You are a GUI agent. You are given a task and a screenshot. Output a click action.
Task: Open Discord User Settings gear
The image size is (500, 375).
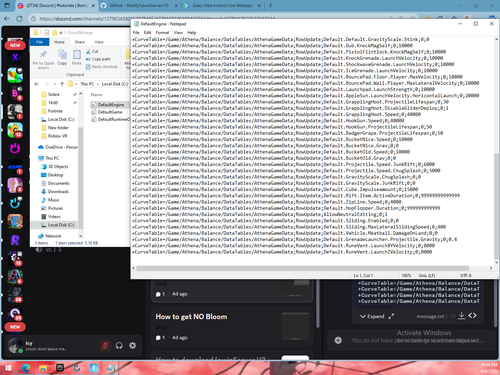coord(133,345)
